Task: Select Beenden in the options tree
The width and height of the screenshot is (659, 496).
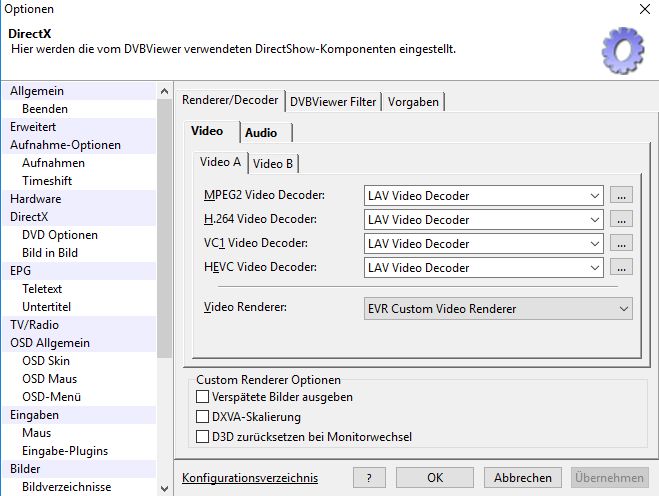Action: click(x=79, y=109)
